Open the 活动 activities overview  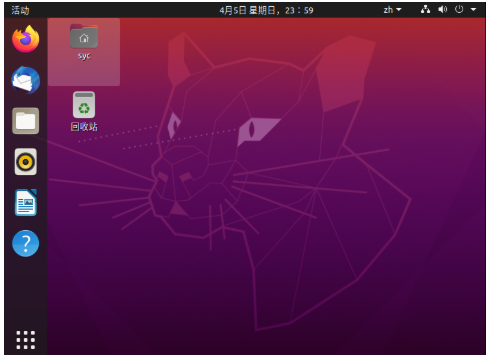(x=20, y=10)
